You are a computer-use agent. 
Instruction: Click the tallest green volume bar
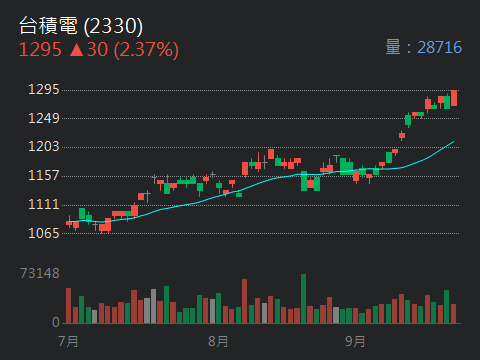(304, 299)
